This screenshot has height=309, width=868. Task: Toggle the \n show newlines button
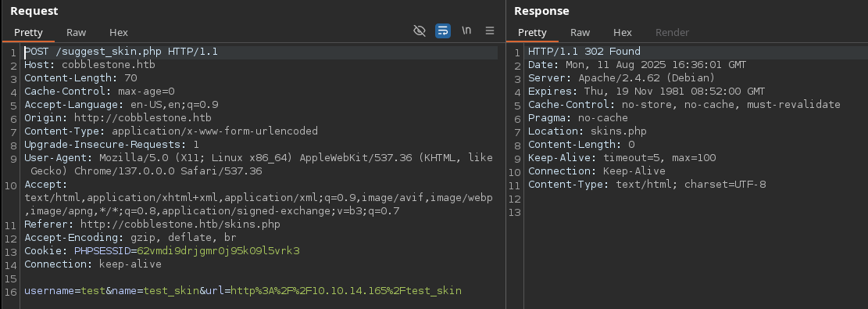click(466, 31)
